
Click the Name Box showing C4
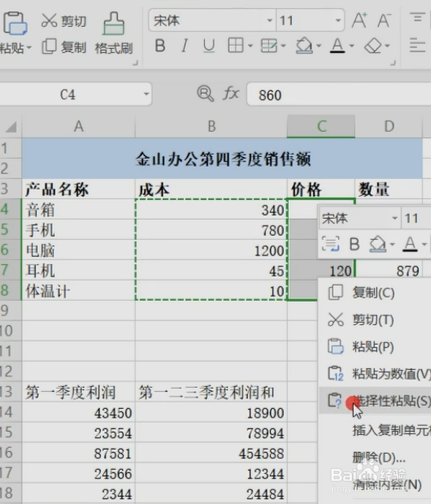point(67,94)
